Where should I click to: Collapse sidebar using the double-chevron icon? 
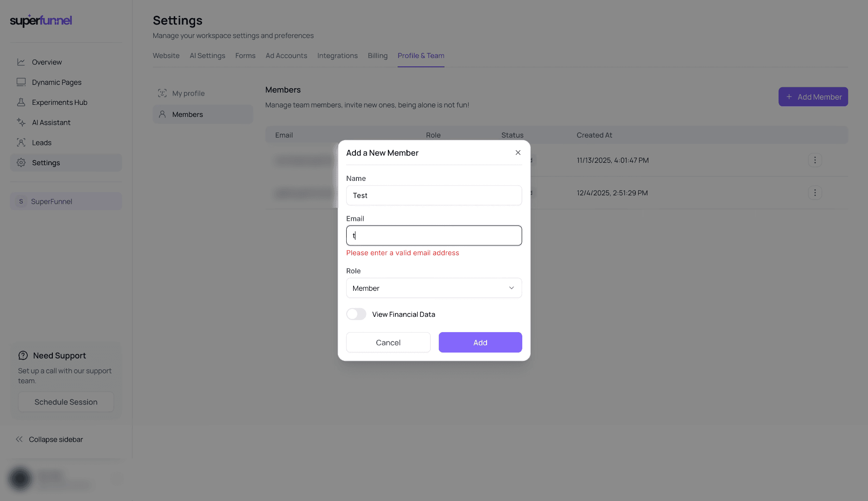[19, 439]
